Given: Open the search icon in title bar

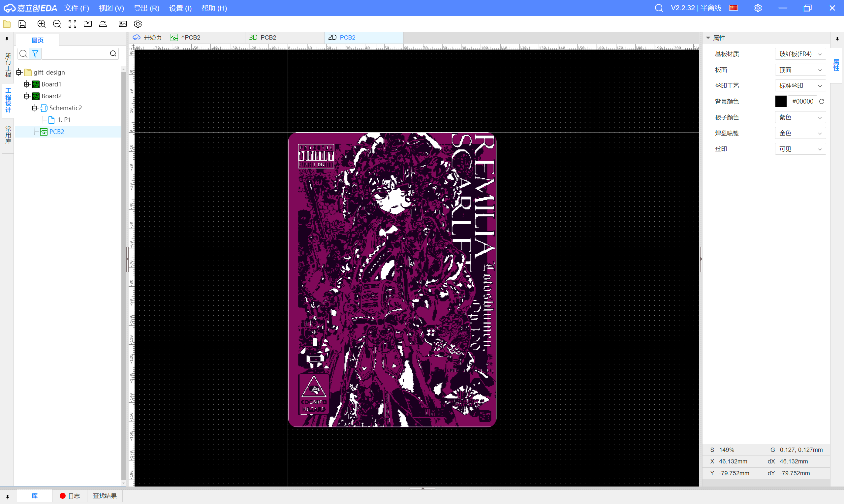Looking at the screenshot, I should 659,8.
